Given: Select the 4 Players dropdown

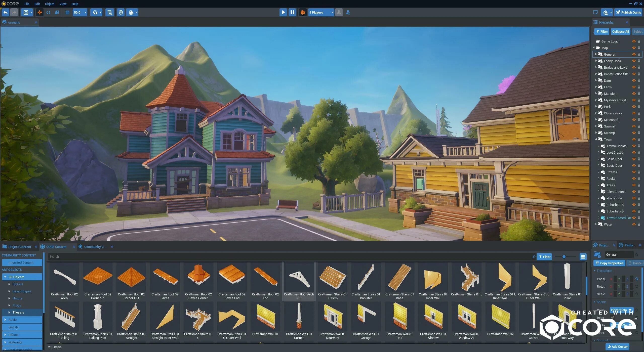Looking at the screenshot, I should (321, 12).
